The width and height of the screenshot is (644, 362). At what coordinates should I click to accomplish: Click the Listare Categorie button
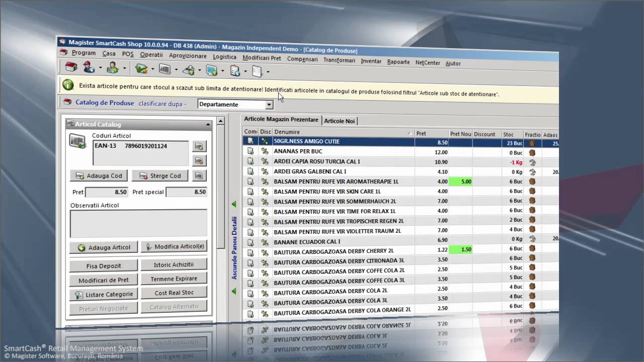[x=104, y=294]
